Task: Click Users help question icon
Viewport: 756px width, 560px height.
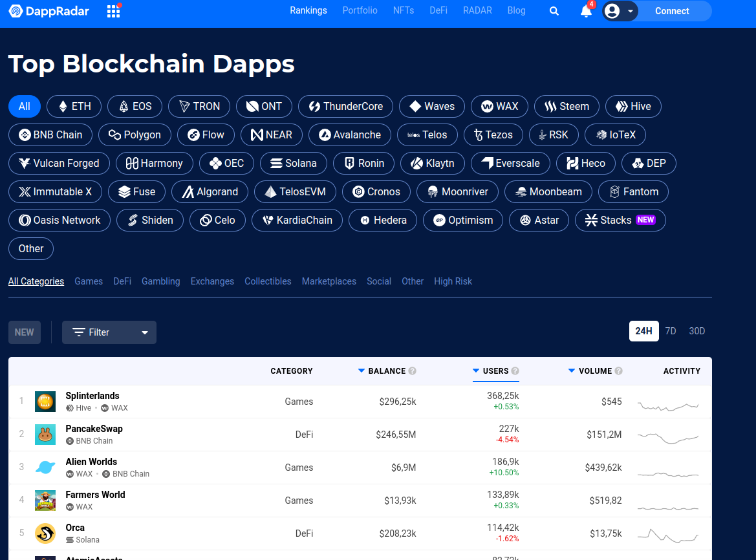Action: (515, 371)
